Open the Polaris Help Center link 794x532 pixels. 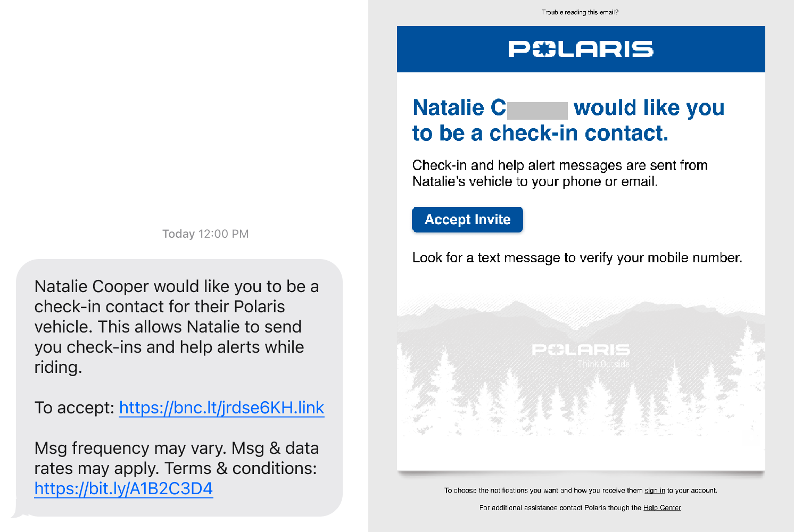(x=663, y=508)
